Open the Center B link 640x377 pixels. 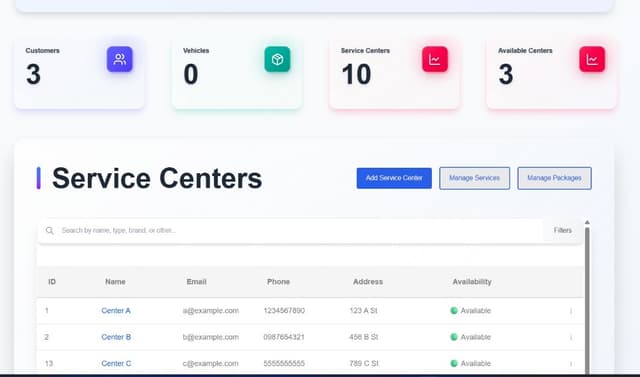pos(116,337)
